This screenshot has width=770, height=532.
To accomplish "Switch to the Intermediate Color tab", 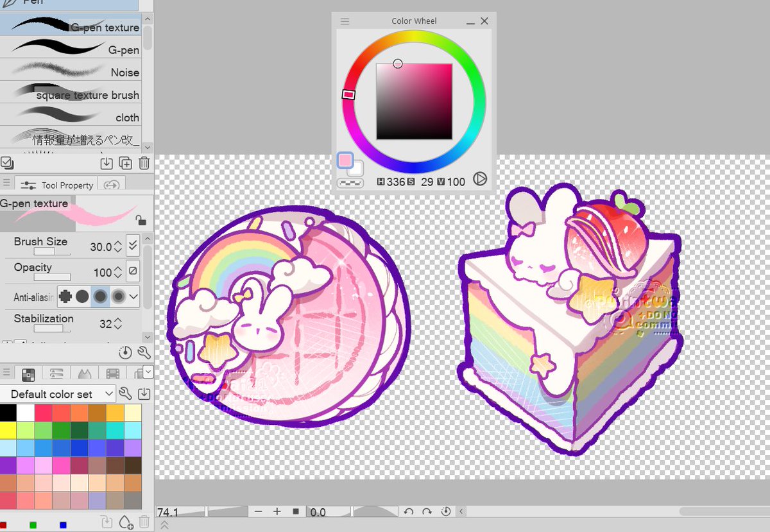I will (85, 373).
